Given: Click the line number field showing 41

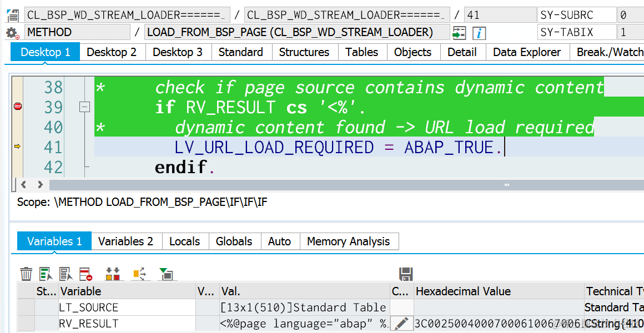Looking at the screenshot, I should point(500,15).
